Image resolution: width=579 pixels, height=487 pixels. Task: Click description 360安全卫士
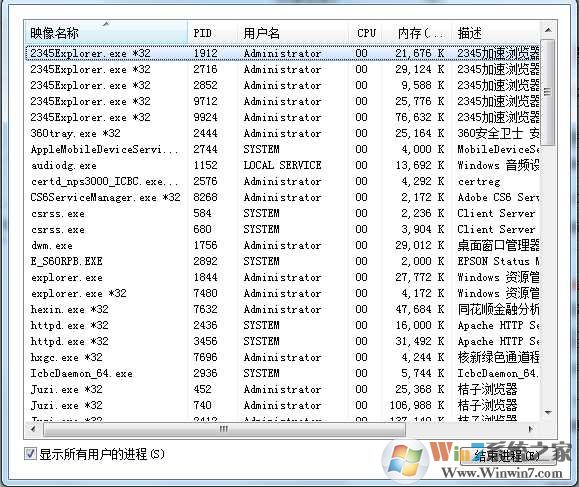498,133
